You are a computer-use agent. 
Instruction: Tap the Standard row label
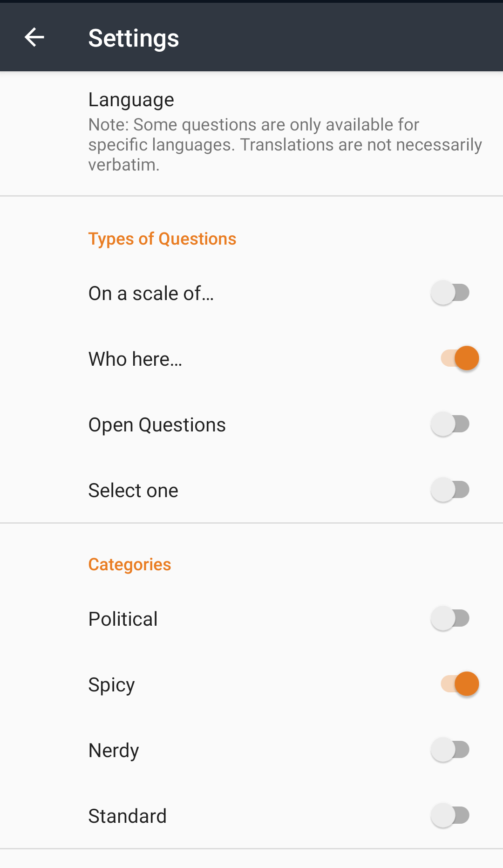[127, 816]
